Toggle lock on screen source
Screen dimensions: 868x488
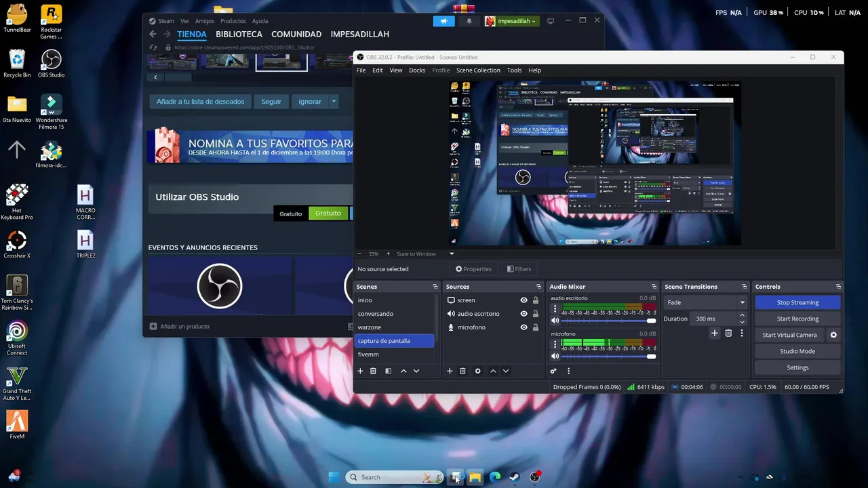pyautogui.click(x=536, y=300)
